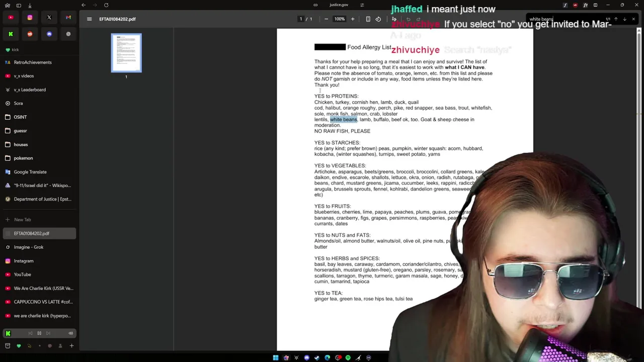Expand the houses folder
Viewport: 644px width, 362px height.
point(39,144)
